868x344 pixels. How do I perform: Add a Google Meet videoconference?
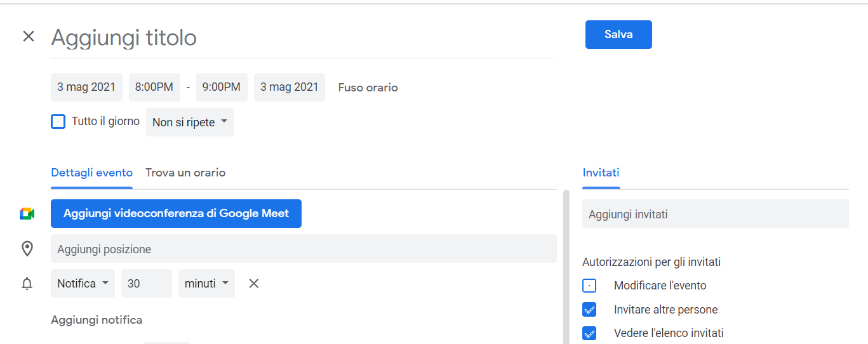pos(176,214)
